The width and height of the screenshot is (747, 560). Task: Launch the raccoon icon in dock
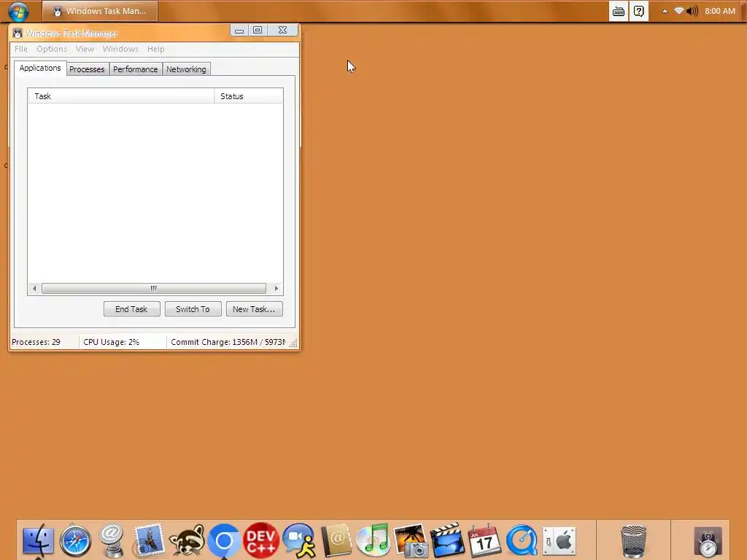pos(187,540)
